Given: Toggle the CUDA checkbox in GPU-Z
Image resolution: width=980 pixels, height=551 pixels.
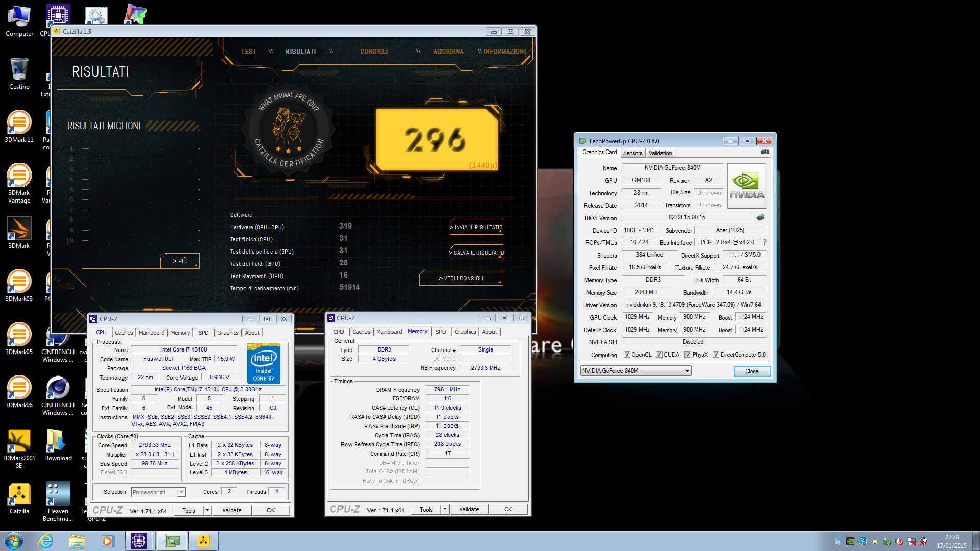Looking at the screenshot, I should click(659, 355).
